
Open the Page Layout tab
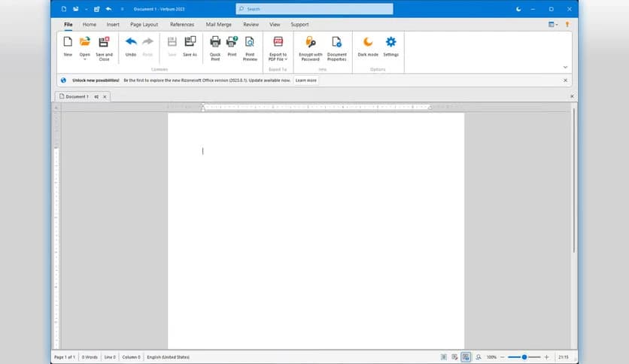click(x=144, y=25)
